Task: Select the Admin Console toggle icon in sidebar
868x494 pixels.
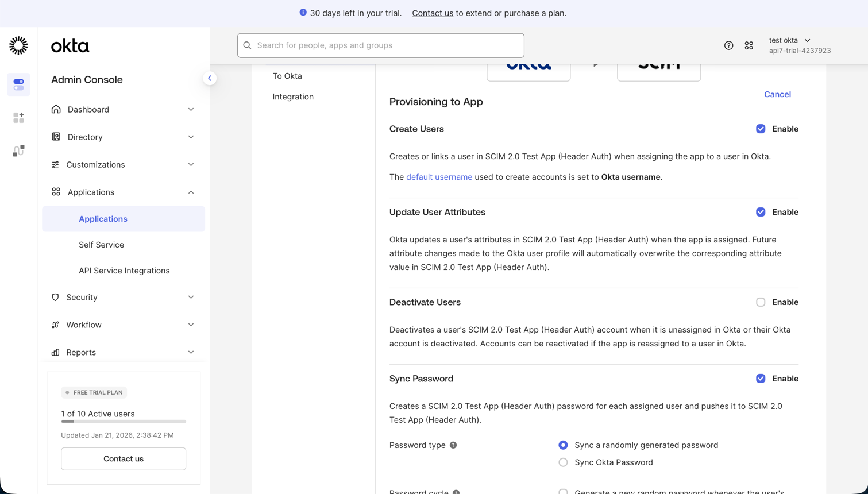Action: coord(18,84)
